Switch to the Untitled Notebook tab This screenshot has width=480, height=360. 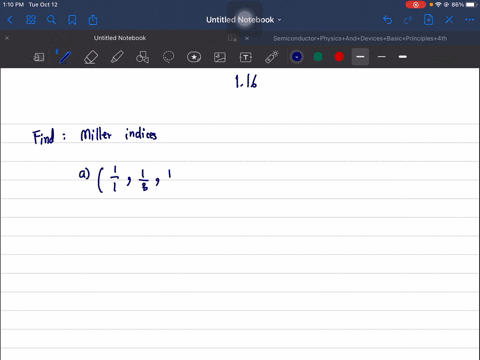tap(120, 38)
